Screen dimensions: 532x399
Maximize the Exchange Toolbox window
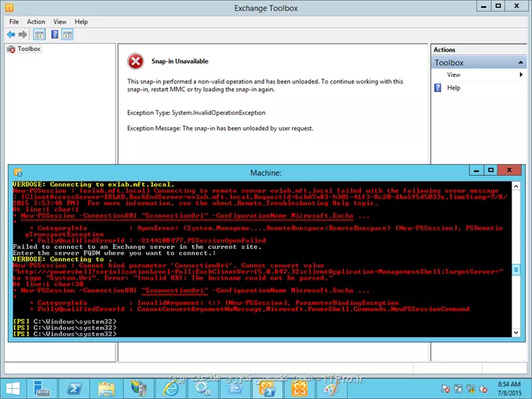(x=497, y=6)
